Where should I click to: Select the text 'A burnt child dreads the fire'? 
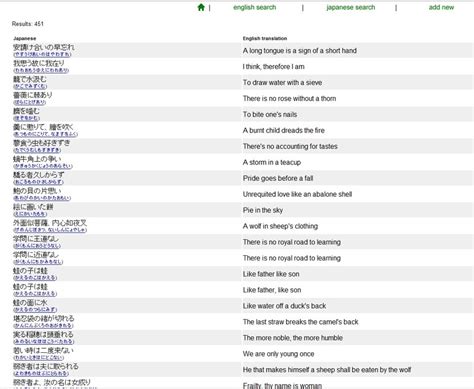click(284, 131)
